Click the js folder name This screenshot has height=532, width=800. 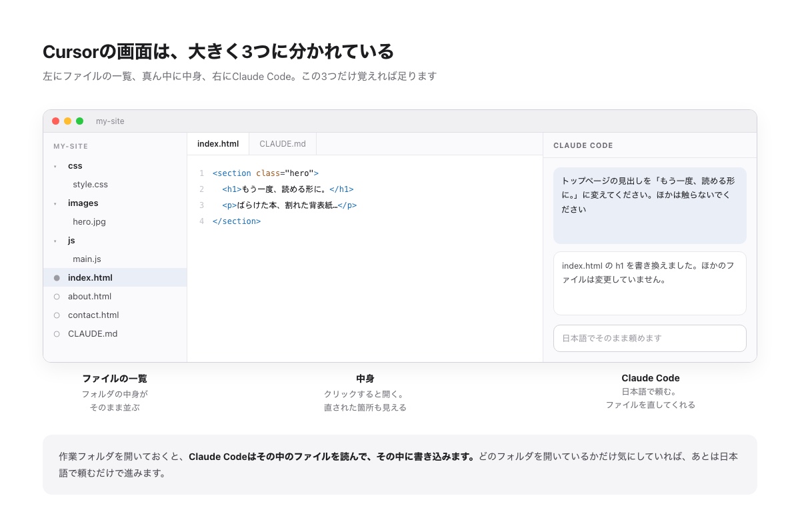(71, 240)
